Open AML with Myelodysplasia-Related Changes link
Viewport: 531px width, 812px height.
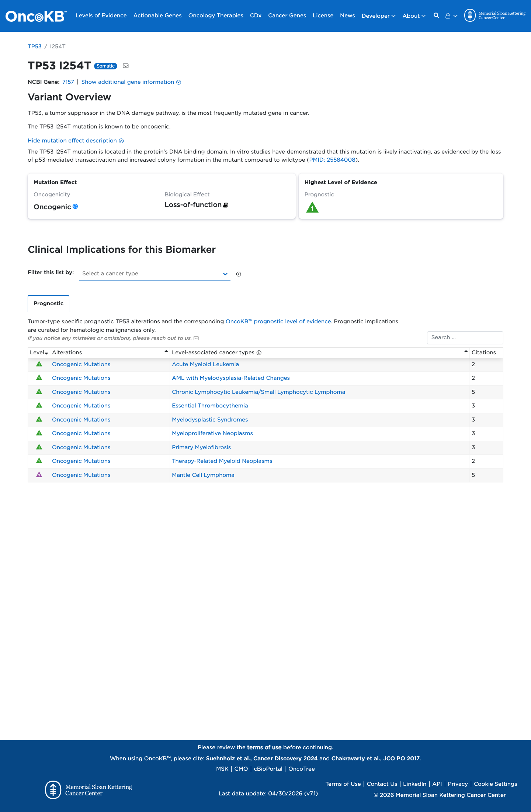tap(231, 378)
